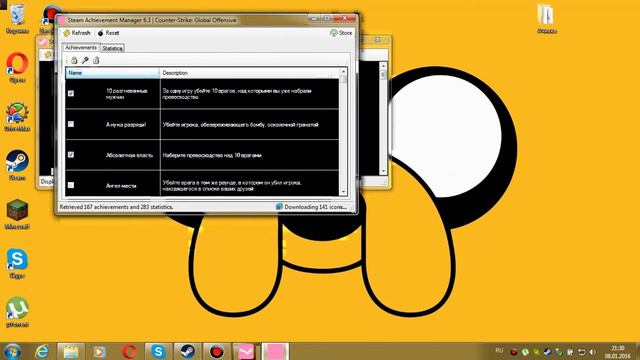This screenshot has width=640, height=360.
Task: Sort the list by the Name column header
Action: click(x=112, y=73)
